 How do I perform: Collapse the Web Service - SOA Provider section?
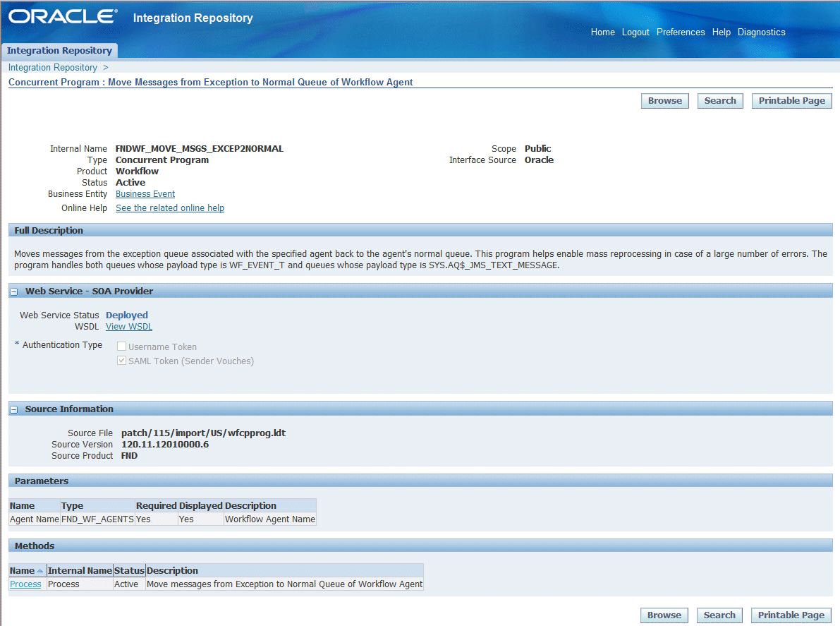pos(14,291)
